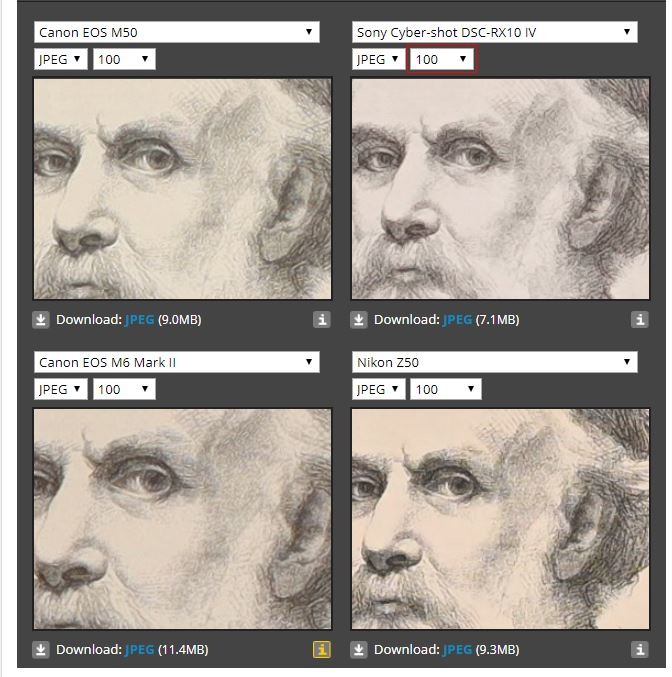
Task: Change ISO 100 for Nikon Z50
Action: (x=445, y=389)
